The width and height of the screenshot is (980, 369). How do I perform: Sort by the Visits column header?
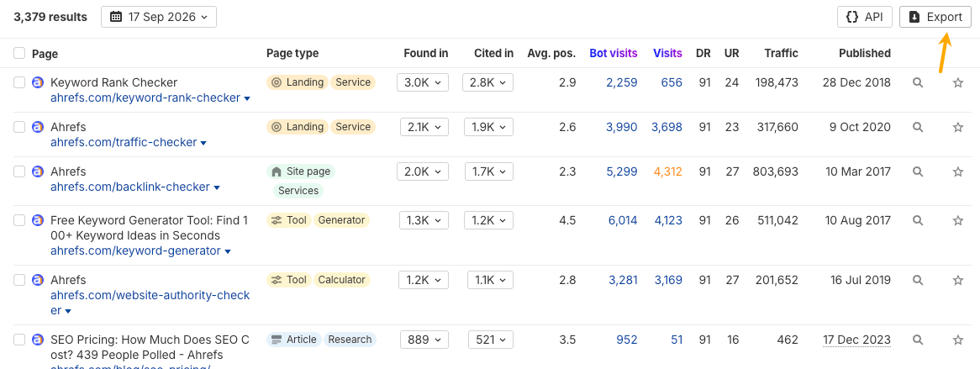click(x=667, y=53)
